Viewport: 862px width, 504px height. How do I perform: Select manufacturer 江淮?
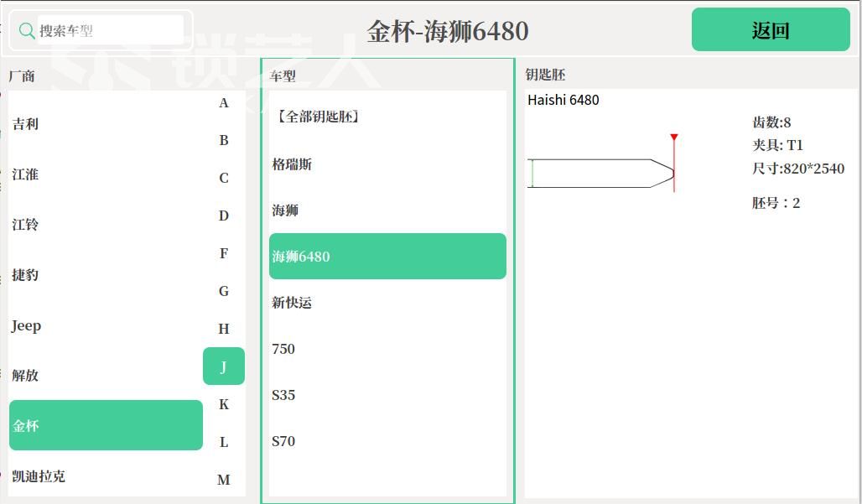106,174
